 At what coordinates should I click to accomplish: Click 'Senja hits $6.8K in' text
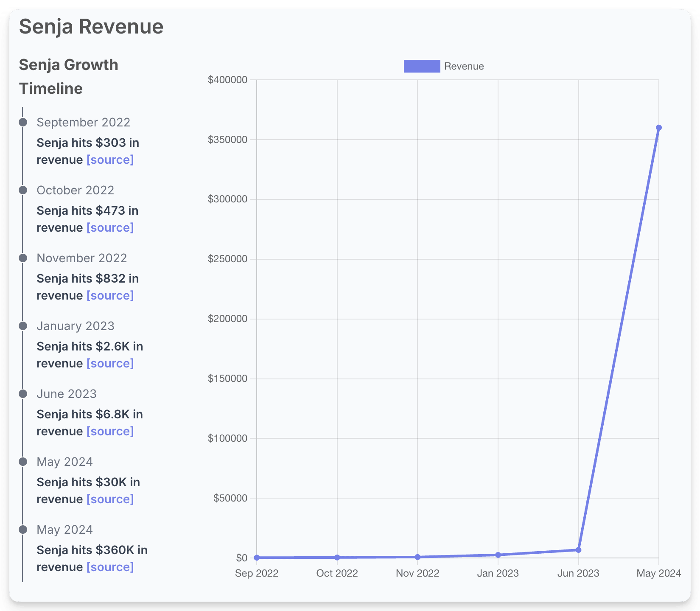pos(90,415)
